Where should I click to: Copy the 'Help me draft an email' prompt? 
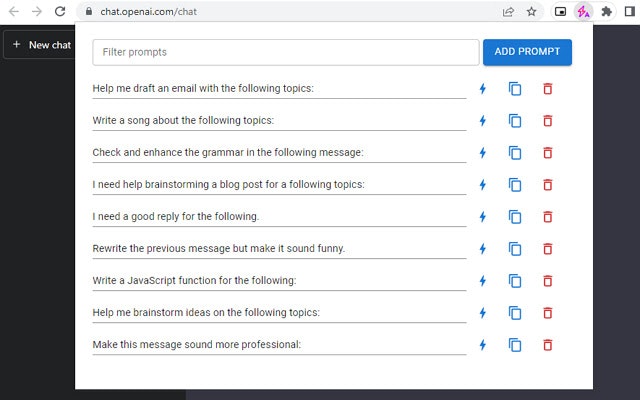(x=515, y=89)
